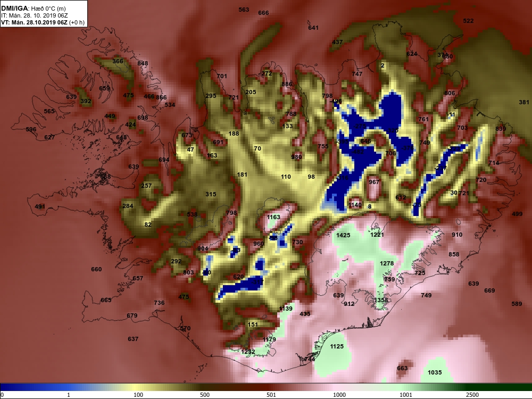532x399 pixels.
Task: Click the color scale label 501
Action: pos(271,395)
